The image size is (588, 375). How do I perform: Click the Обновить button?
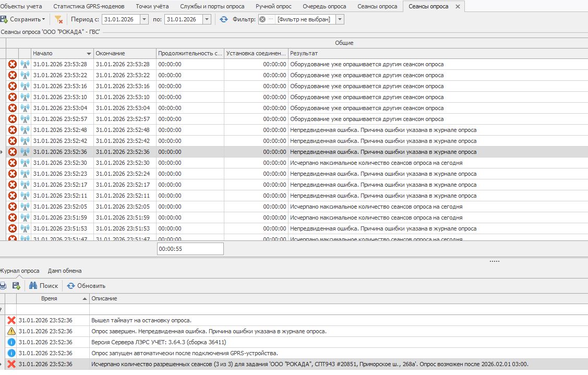86,286
